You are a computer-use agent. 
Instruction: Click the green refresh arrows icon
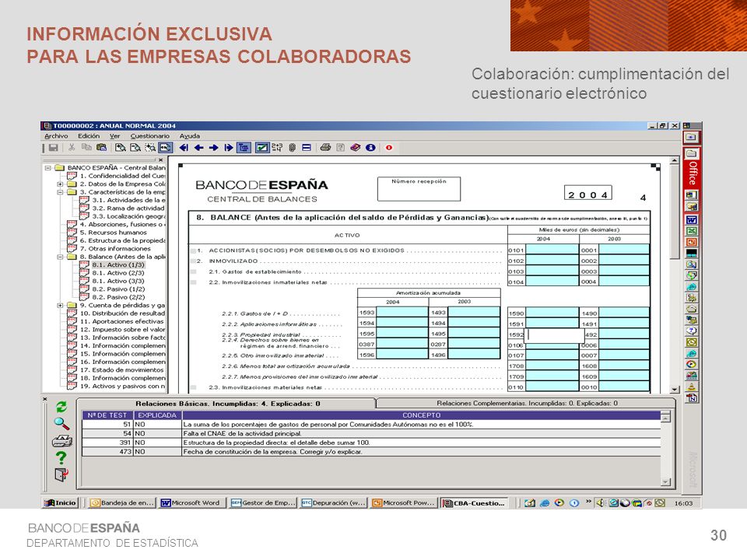[x=61, y=407]
